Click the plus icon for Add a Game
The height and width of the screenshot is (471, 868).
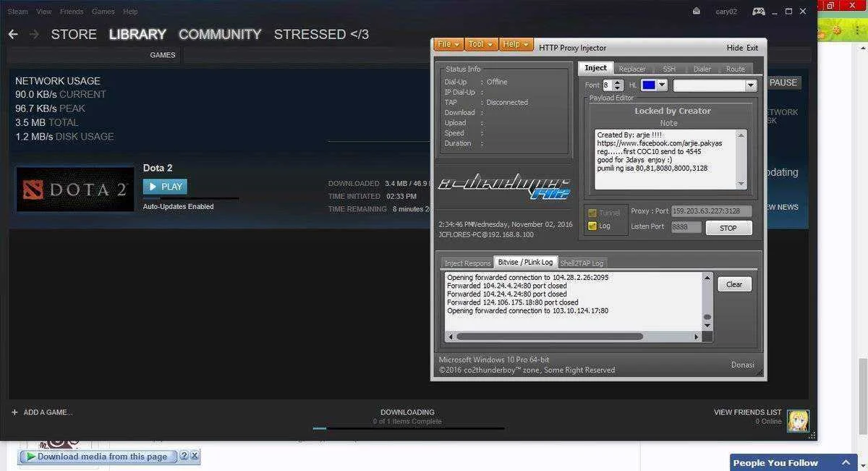click(14, 412)
